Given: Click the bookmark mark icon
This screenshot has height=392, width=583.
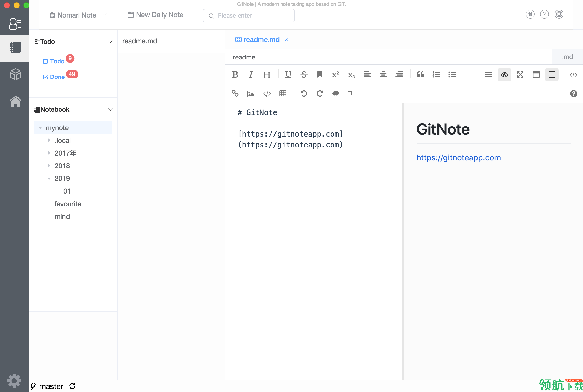Looking at the screenshot, I should (320, 75).
